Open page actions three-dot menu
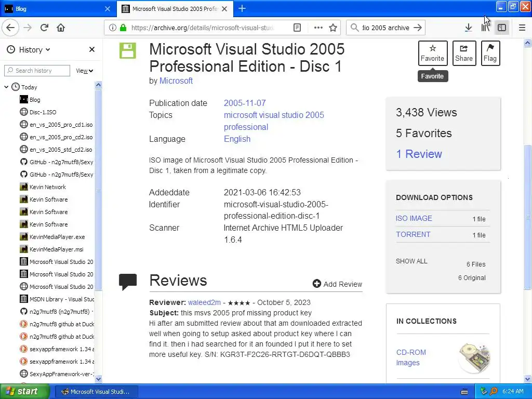The image size is (532, 399). tap(318, 28)
